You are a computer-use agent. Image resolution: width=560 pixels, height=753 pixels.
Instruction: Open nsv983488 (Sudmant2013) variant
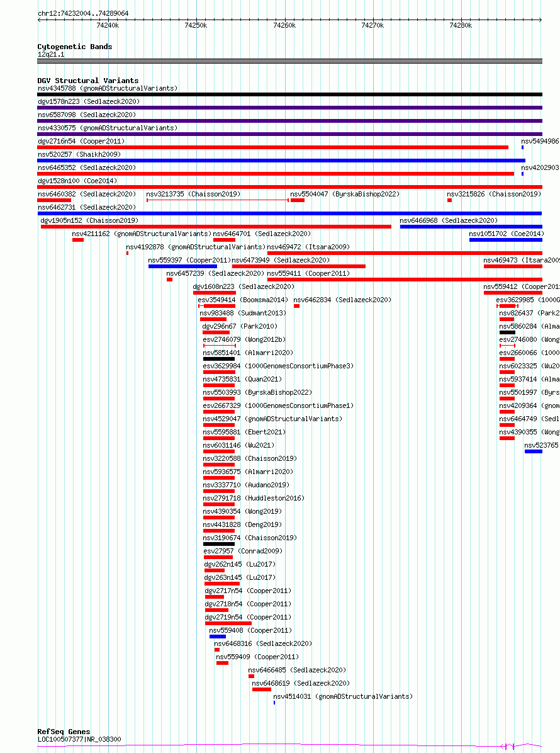coord(243,313)
